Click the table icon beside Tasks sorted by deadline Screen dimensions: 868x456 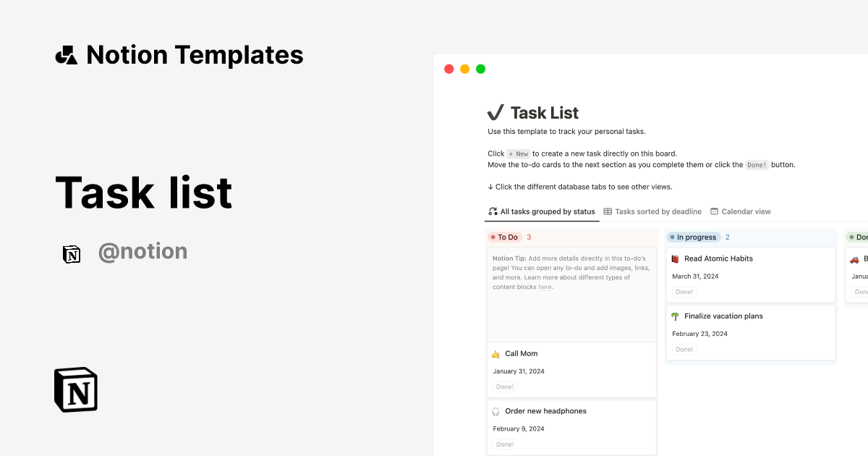pyautogui.click(x=608, y=211)
